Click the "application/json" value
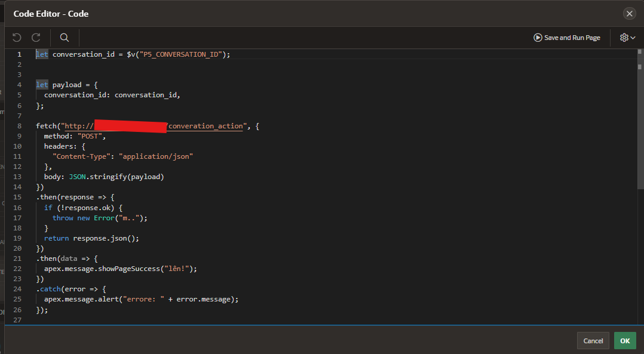Image resolution: width=644 pixels, height=354 pixels. [156, 156]
